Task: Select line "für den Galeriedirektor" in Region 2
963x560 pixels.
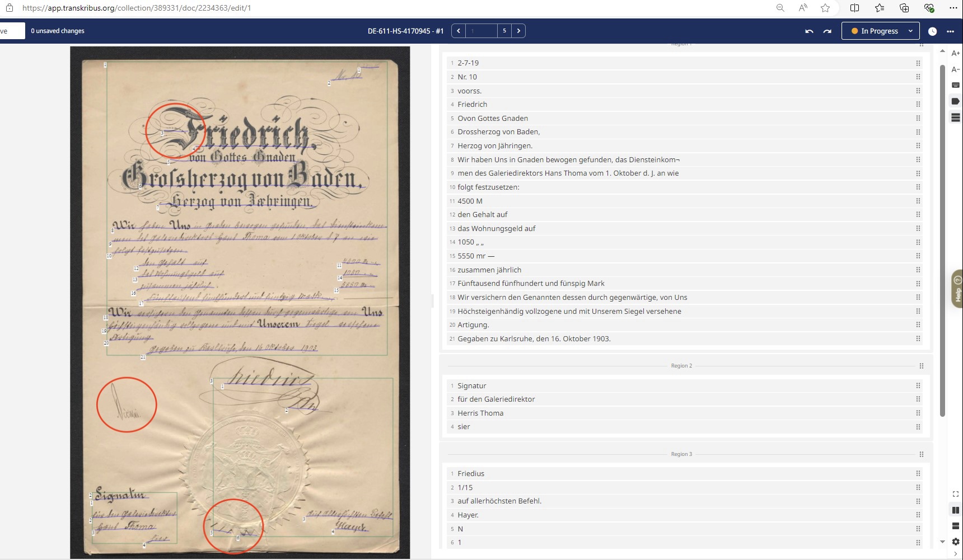Action: 684,399
